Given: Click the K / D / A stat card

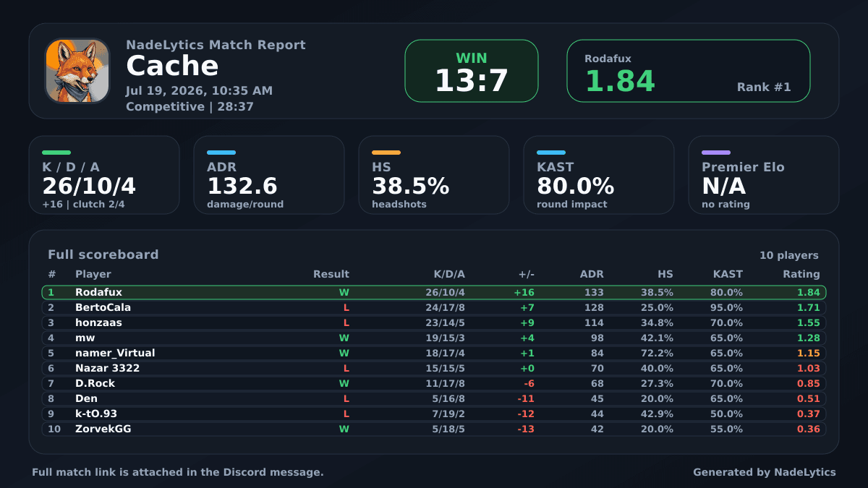Looking at the screenshot, I should pos(104,175).
